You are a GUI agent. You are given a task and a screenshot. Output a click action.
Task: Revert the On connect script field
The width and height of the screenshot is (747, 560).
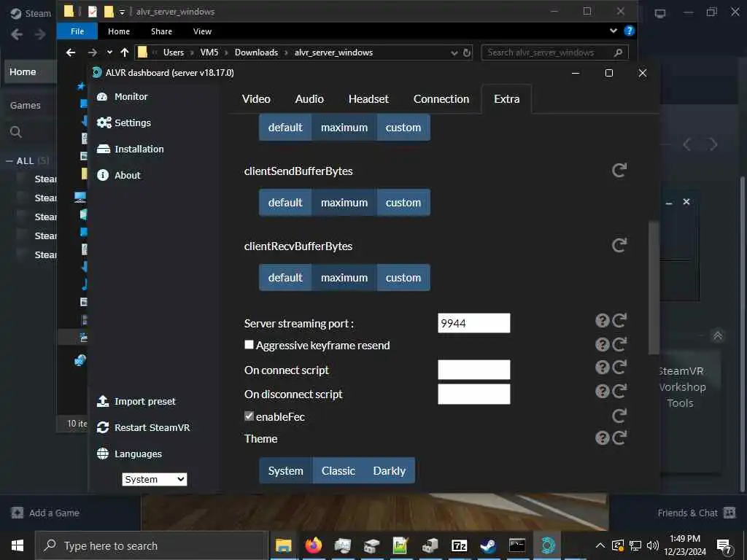(619, 367)
